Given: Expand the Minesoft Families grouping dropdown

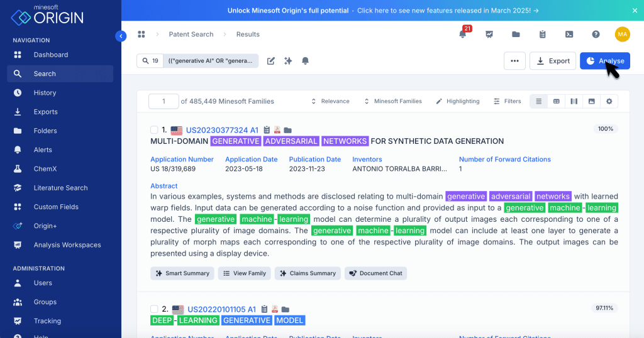Looking at the screenshot, I should (392, 101).
